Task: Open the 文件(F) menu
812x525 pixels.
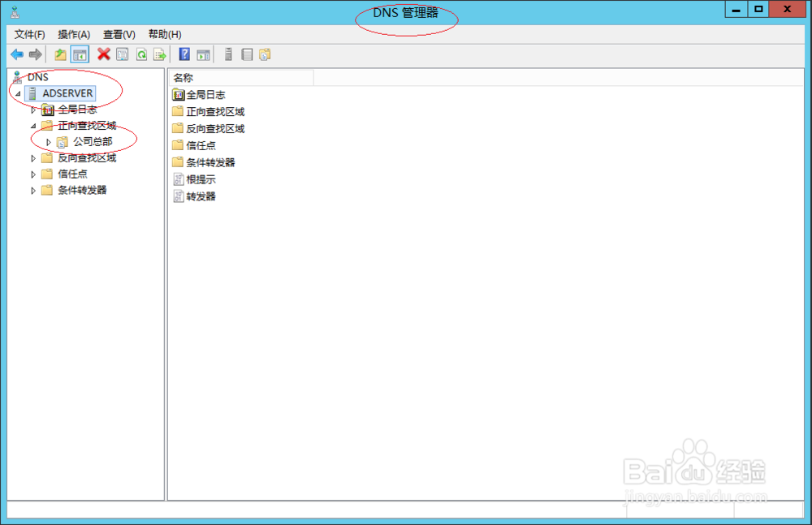Action: pyautogui.click(x=28, y=34)
